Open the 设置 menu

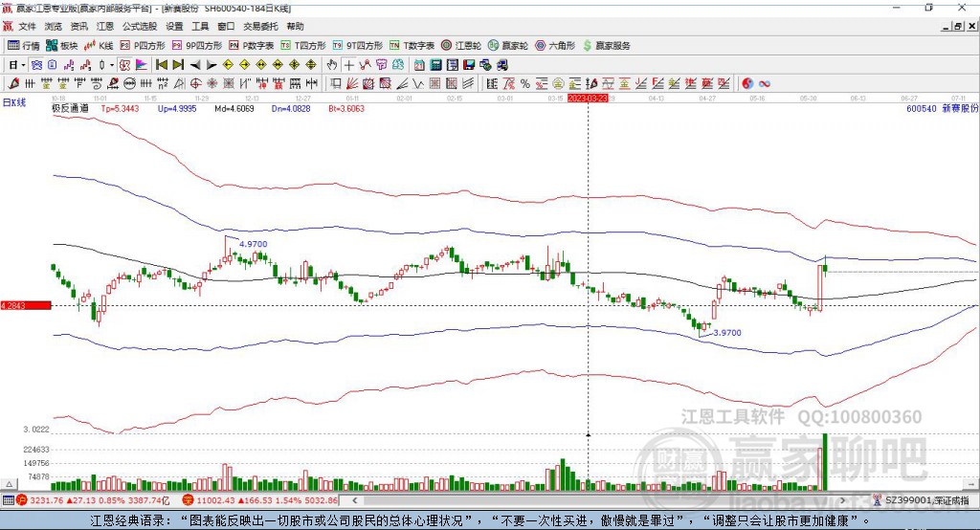pos(174,26)
